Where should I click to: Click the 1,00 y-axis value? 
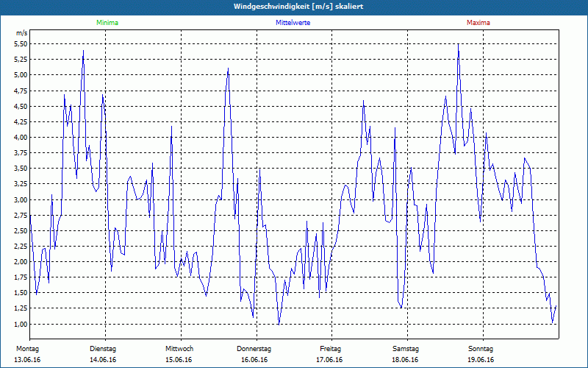[21, 324]
